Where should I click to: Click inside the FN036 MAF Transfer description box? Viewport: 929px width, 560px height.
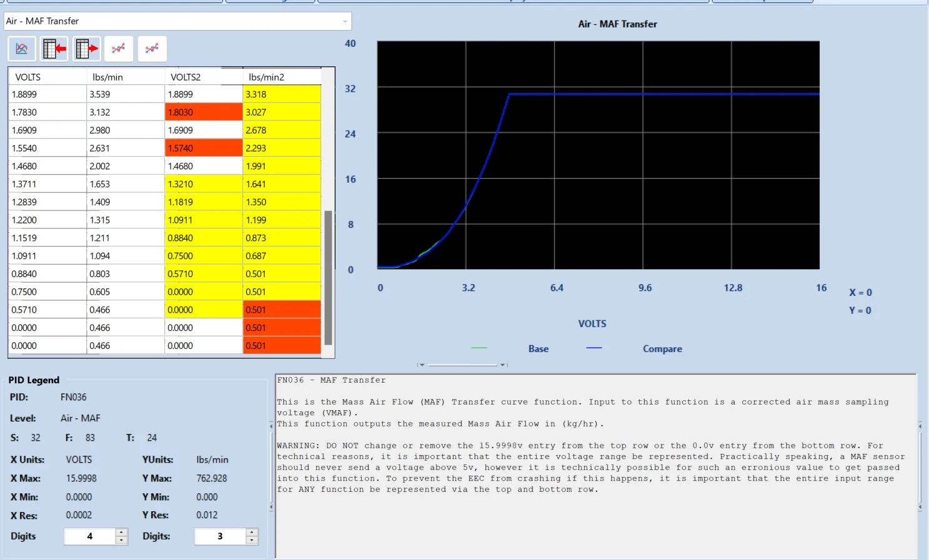[596, 466]
